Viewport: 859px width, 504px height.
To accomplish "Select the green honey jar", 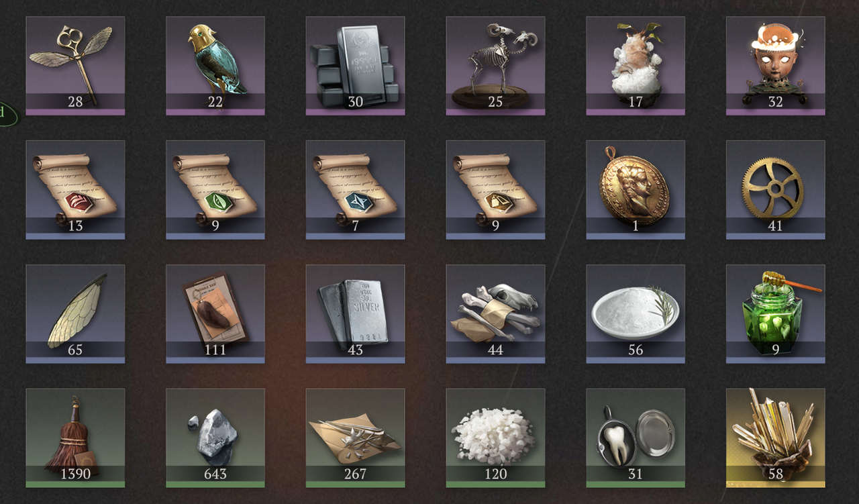I will pyautogui.click(x=775, y=314).
